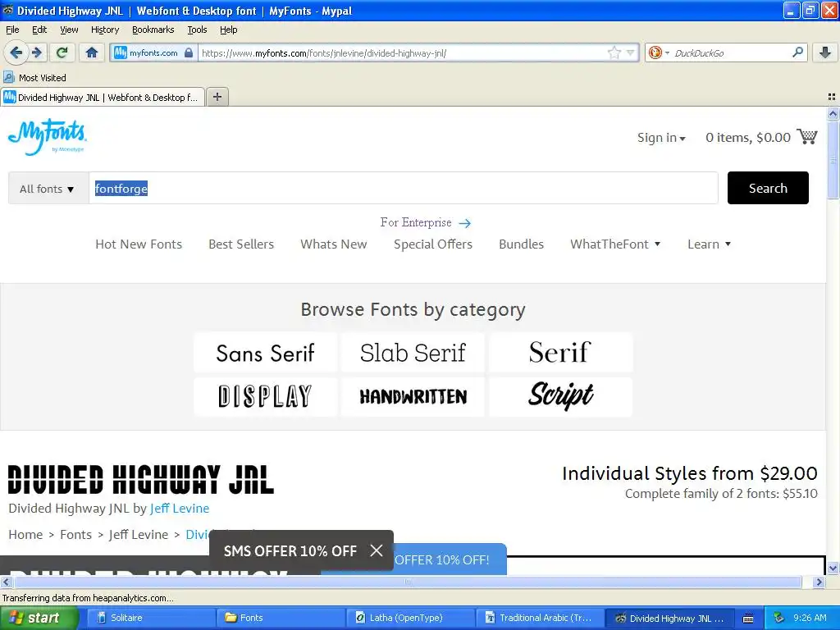The height and width of the screenshot is (630, 840).
Task: Open the browser home page icon
Action: tap(92, 52)
